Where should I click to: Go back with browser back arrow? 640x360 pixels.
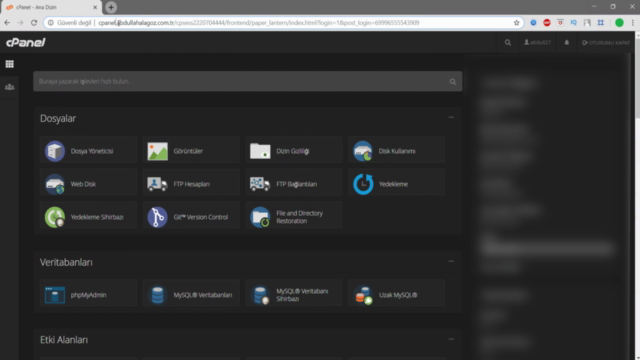tap(7, 23)
